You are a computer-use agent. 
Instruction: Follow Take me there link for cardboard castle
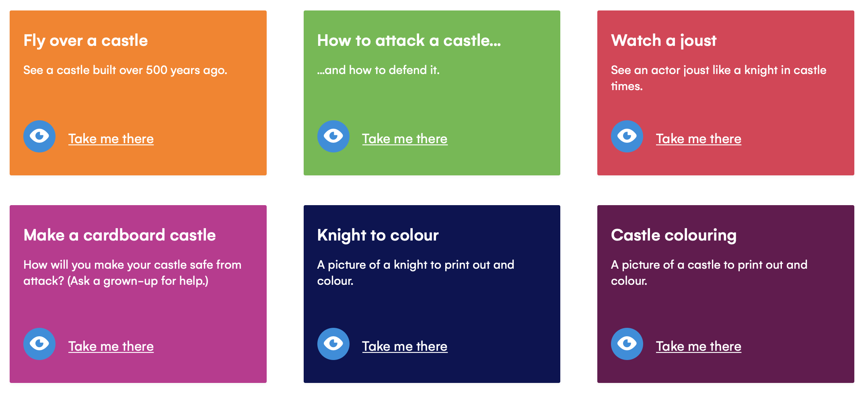point(111,346)
